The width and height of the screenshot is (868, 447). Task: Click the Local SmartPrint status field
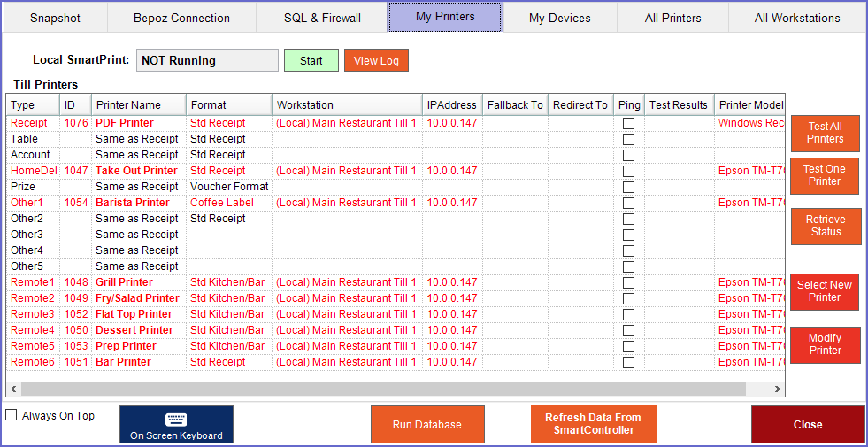click(207, 61)
